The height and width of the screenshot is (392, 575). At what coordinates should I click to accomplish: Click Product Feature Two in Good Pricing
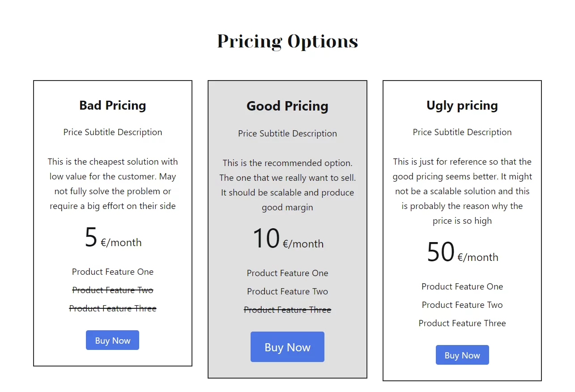click(287, 291)
